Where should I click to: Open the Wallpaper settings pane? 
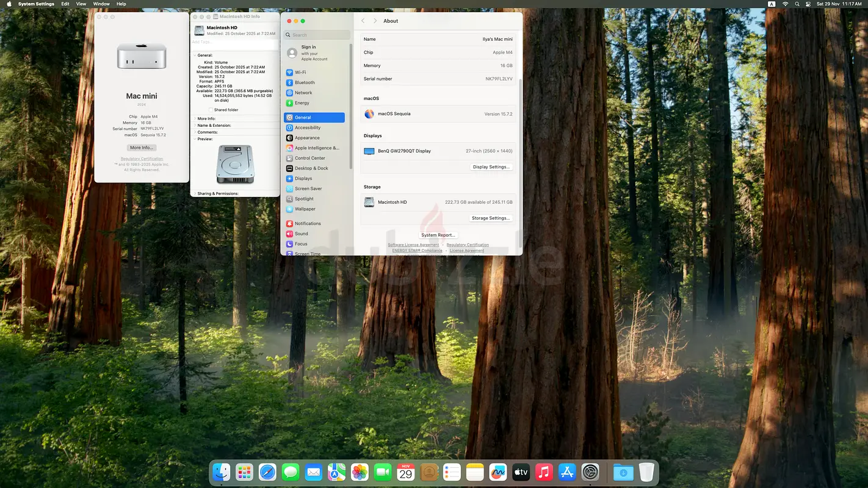point(315,209)
